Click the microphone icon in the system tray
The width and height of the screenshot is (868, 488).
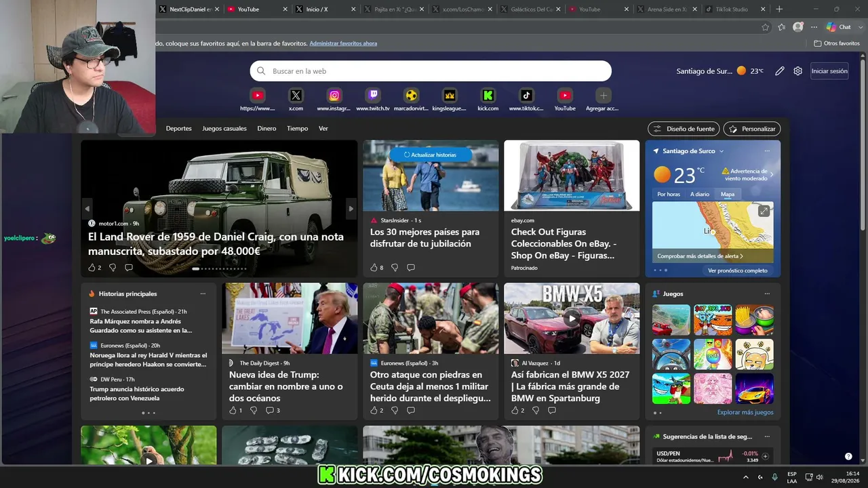775,477
